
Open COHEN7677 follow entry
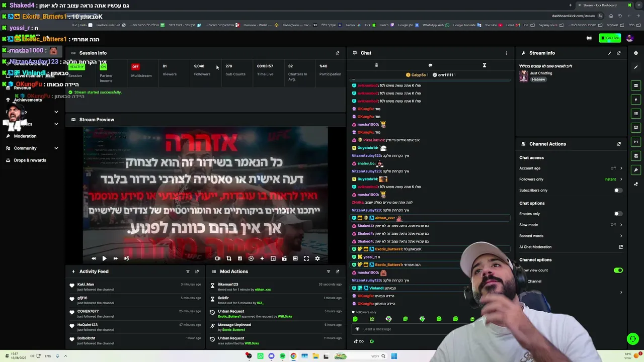pyautogui.click(x=88, y=312)
